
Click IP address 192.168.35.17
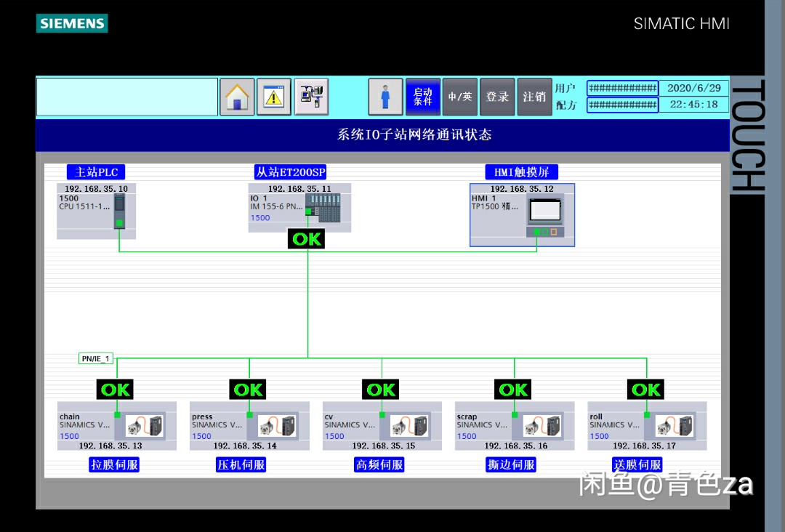[x=644, y=446]
